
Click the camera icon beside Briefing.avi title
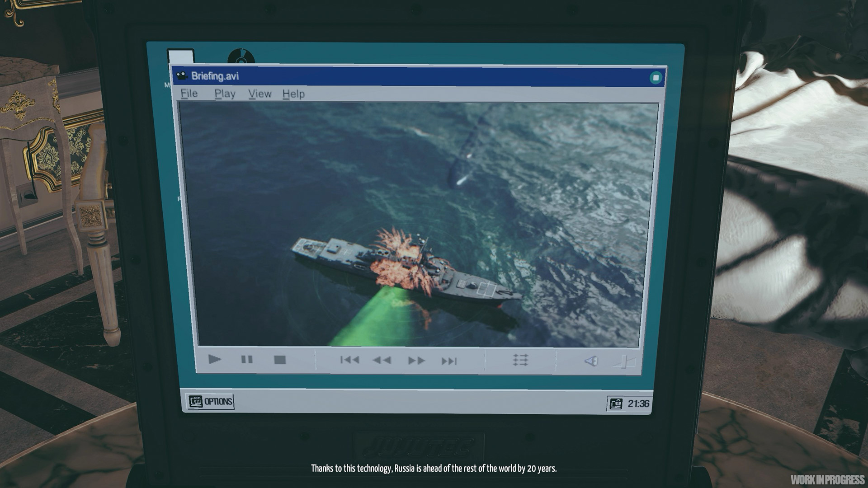(182, 75)
